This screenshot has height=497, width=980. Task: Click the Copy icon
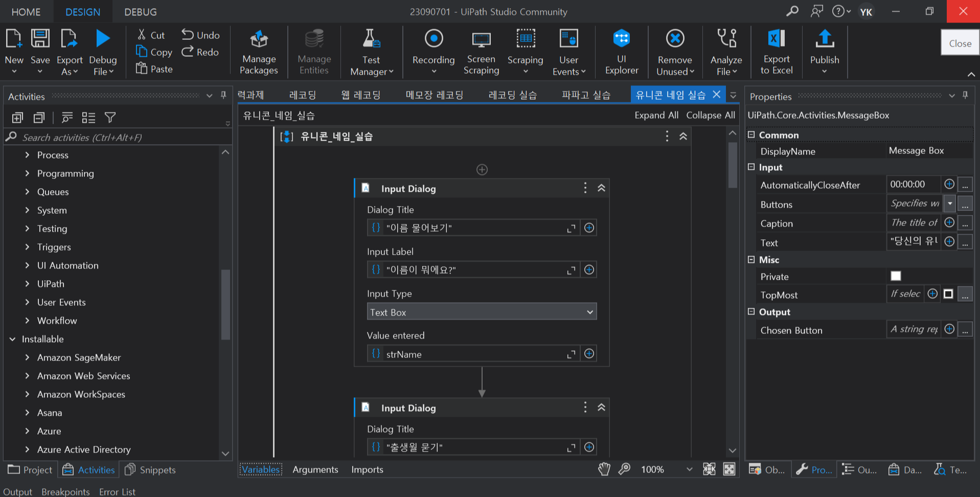point(142,52)
